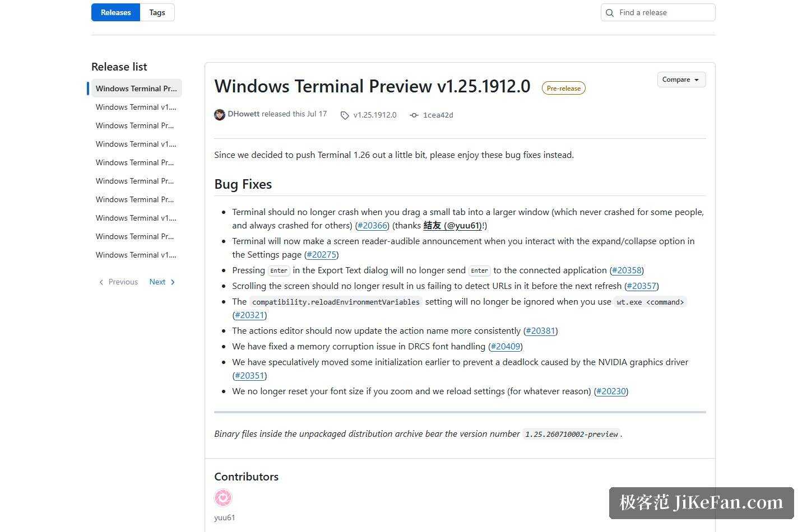Open issue link #20358
The image size is (807, 532).
[x=627, y=270]
